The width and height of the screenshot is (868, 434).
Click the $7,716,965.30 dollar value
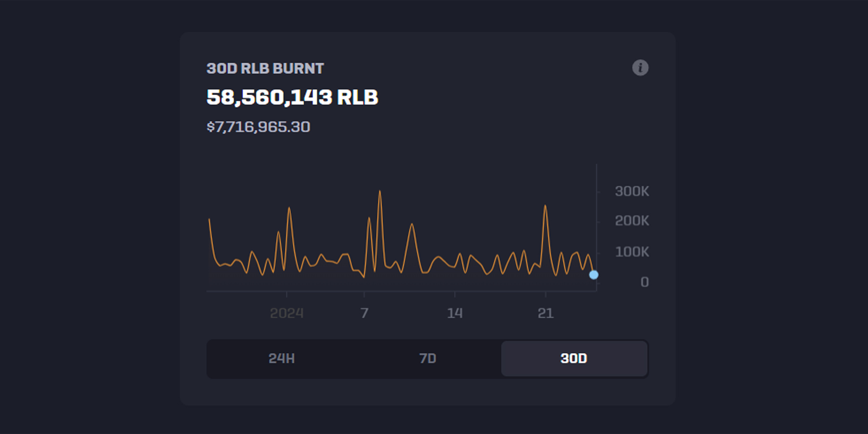[258, 127]
